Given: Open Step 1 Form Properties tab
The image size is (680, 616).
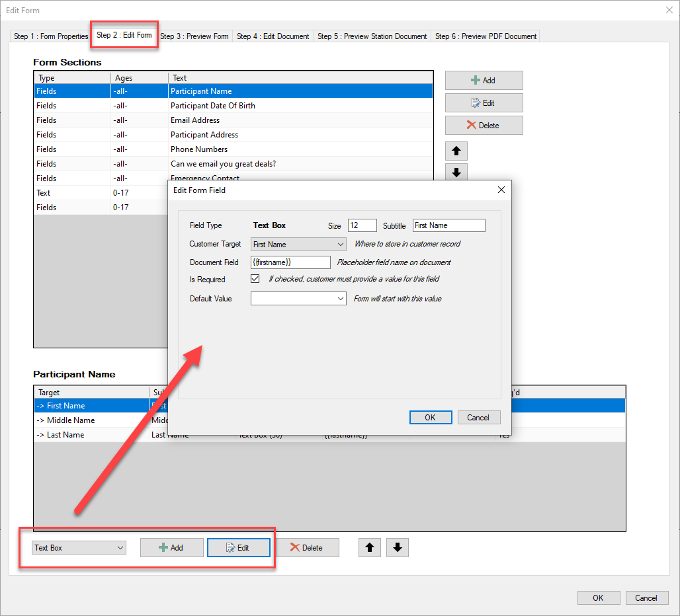Looking at the screenshot, I should pyautogui.click(x=51, y=36).
